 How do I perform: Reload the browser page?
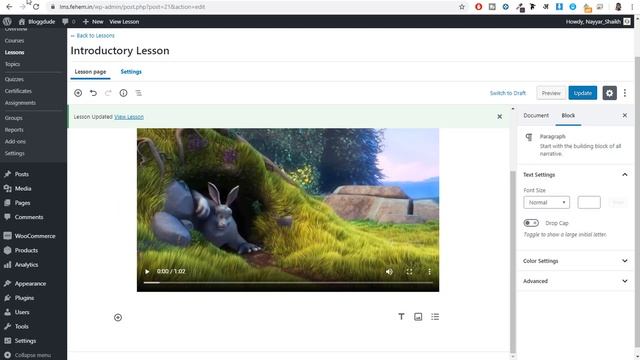point(36,7)
